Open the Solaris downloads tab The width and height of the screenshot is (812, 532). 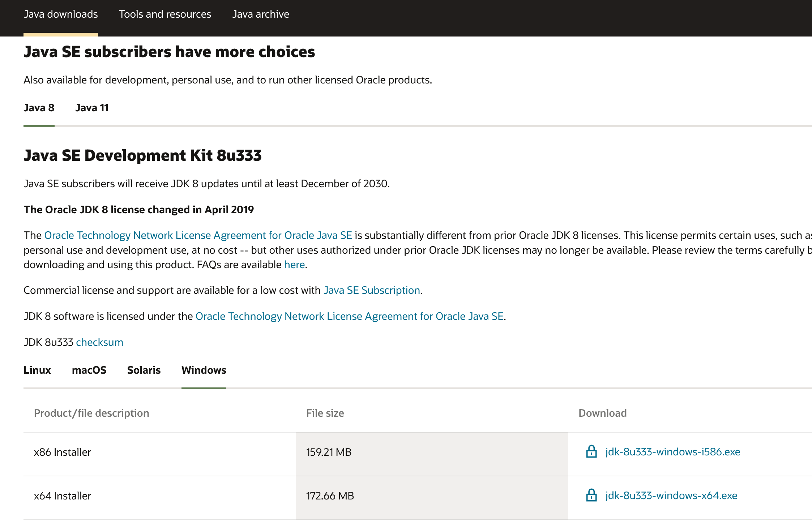144,370
